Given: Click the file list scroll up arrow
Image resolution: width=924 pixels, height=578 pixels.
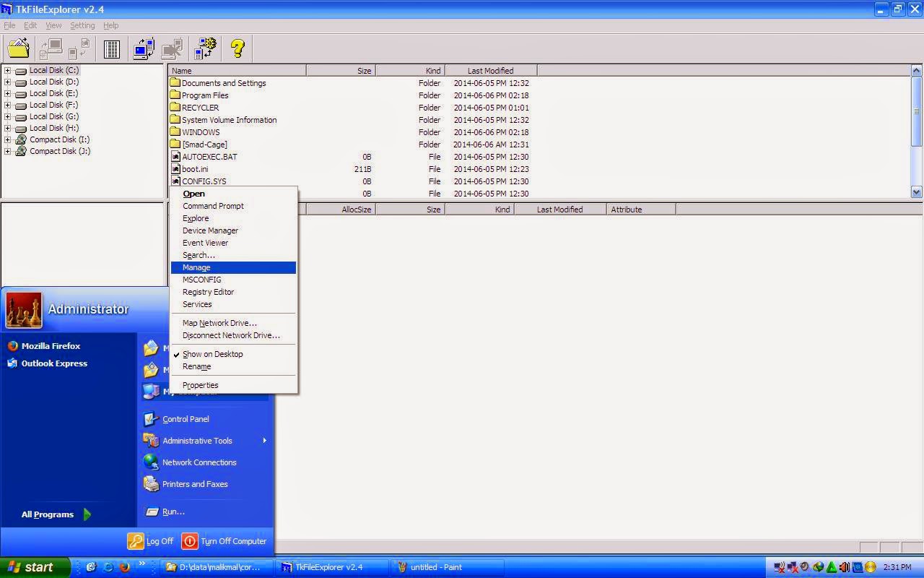Looking at the screenshot, I should (917, 71).
